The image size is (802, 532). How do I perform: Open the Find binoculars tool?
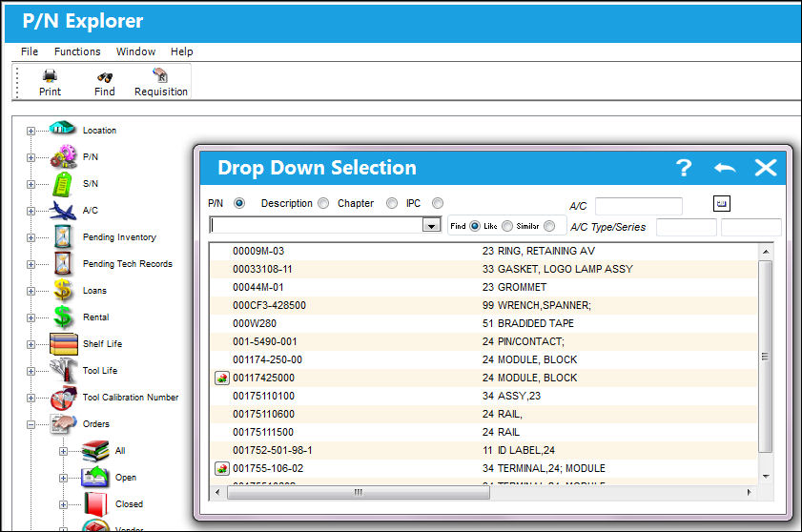tap(105, 77)
